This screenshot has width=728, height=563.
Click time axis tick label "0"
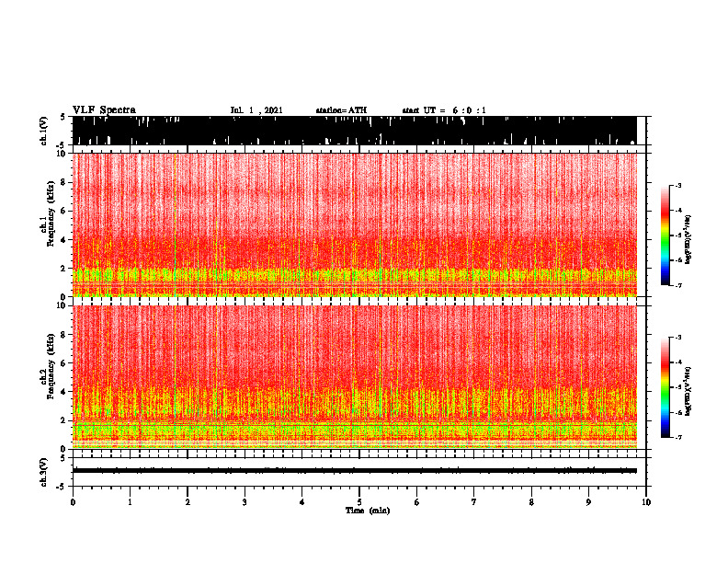click(x=73, y=502)
